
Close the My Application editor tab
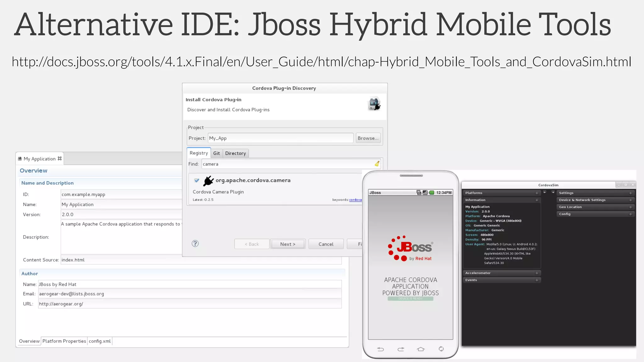pos(60,159)
